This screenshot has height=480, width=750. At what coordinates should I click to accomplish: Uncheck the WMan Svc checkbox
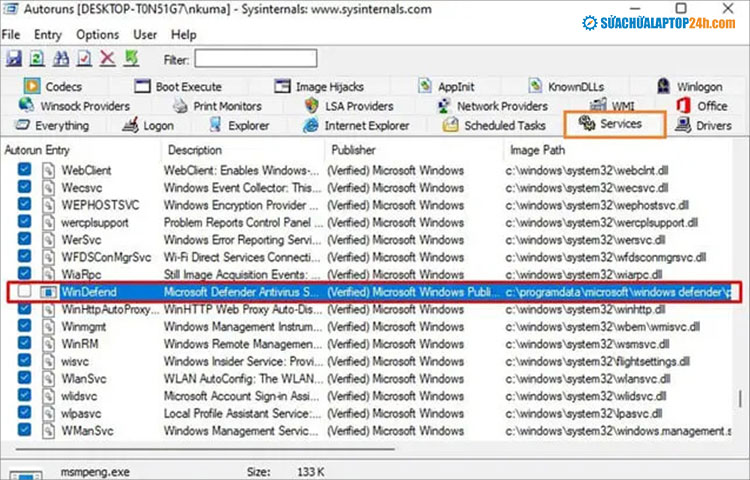tap(24, 429)
